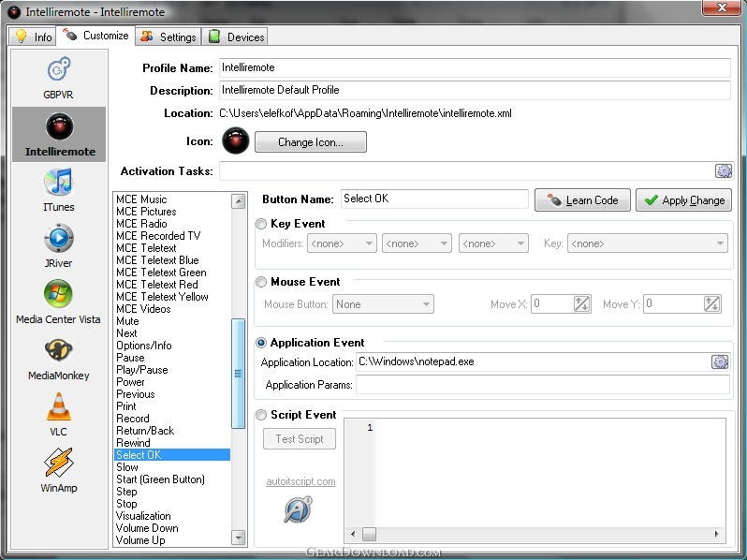Click script editor scroll right arrow
The image size is (747, 560).
(x=716, y=534)
